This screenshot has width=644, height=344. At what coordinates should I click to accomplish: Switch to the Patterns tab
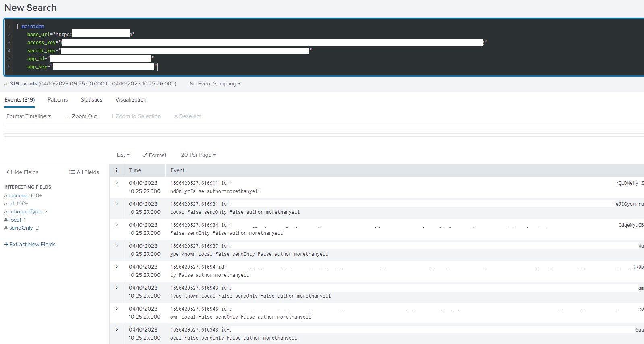coord(58,99)
